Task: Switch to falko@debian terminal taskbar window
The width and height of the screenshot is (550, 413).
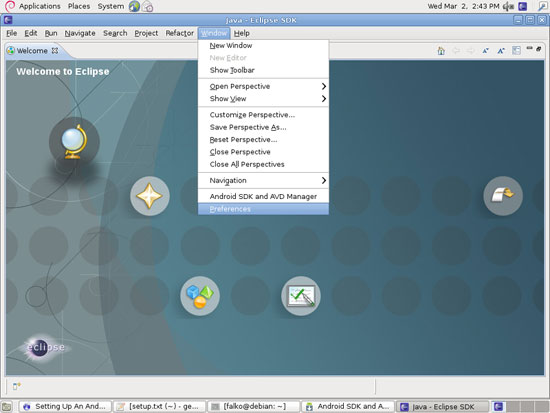Action: (x=254, y=407)
